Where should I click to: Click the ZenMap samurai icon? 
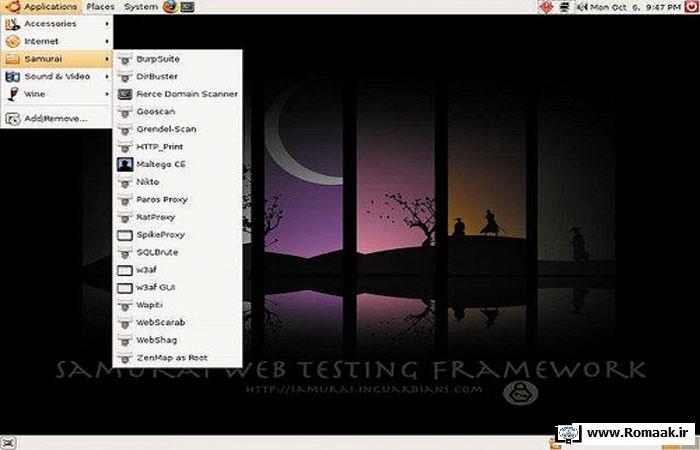(x=125, y=358)
